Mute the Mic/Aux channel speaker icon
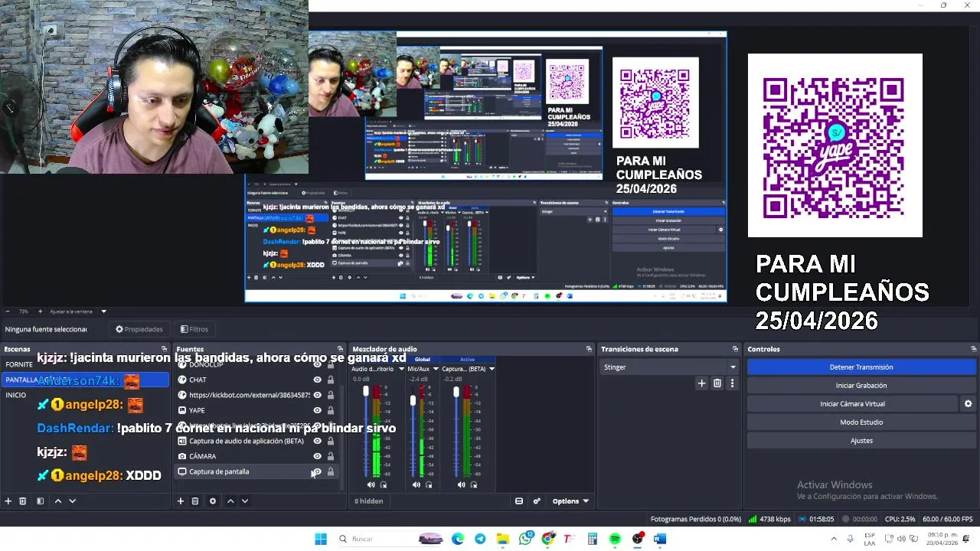 [416, 484]
